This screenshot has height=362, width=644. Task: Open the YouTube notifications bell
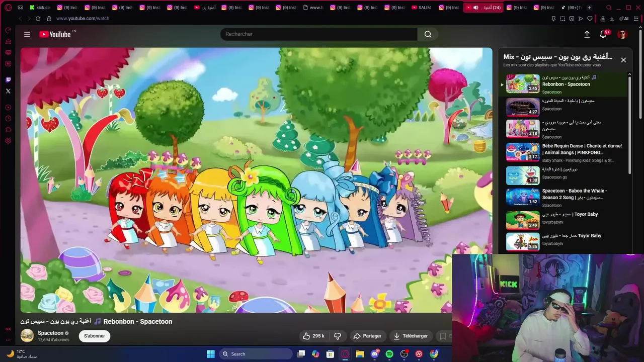603,34
